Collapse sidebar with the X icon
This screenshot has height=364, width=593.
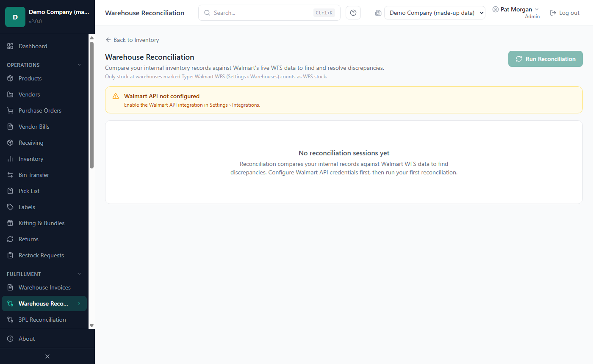point(47,356)
